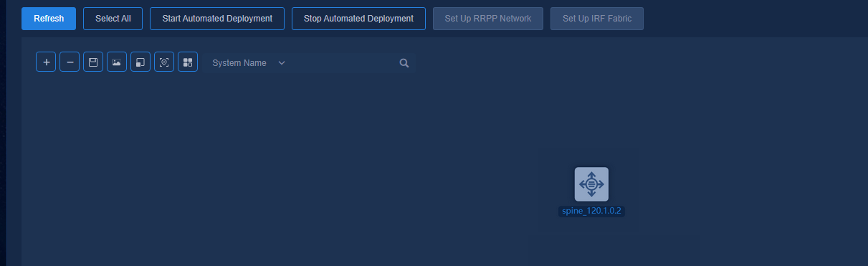Start Automated Deployment
Viewport: 868px width, 266px height.
pos(217,19)
